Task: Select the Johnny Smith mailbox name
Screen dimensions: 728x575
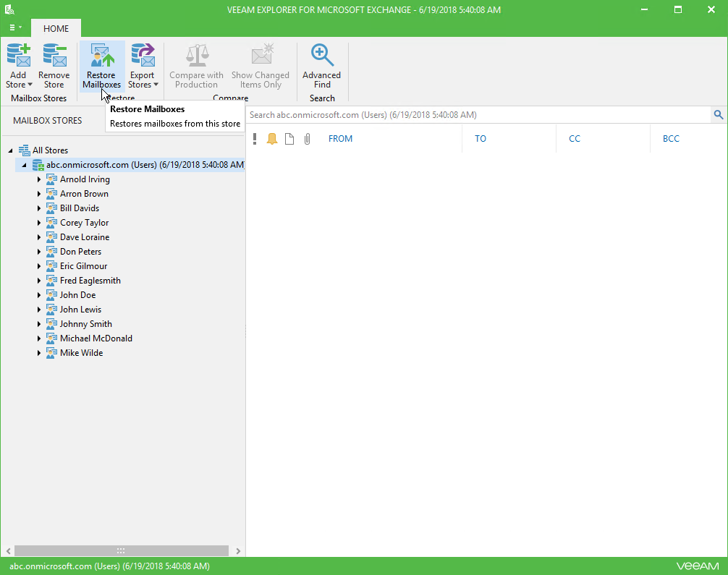Action: [86, 324]
